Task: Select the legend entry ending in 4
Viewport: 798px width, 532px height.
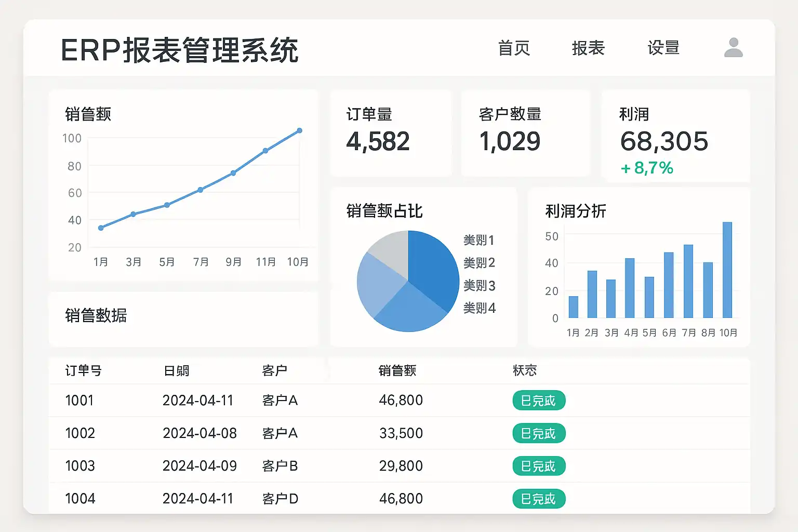Action: point(479,308)
